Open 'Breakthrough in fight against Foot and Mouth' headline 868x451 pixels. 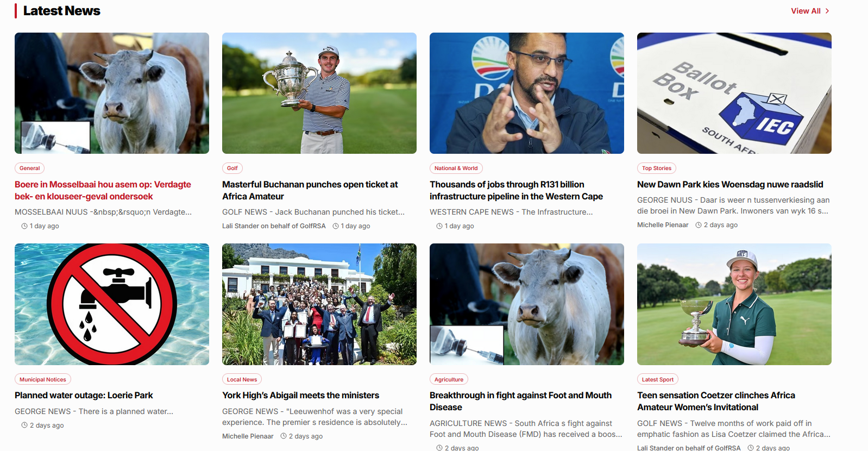click(520, 401)
